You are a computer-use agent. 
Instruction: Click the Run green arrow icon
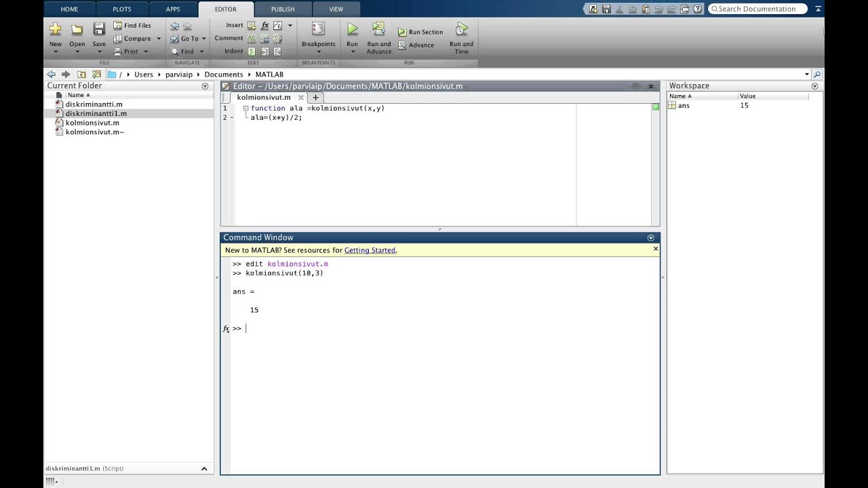pos(353,29)
